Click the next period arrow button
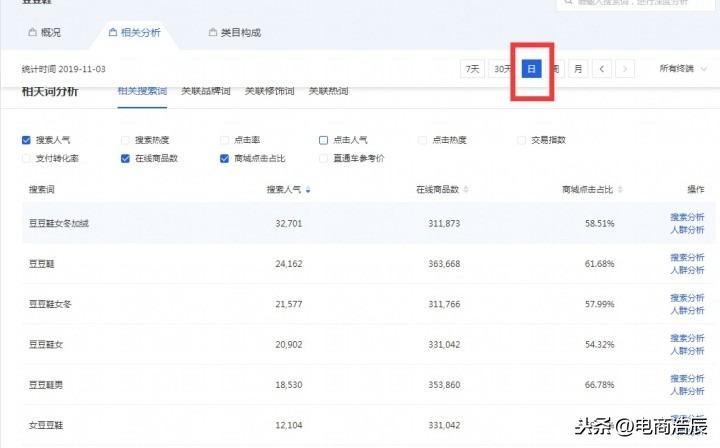Screen dimensions: 720x448 pyautogui.click(x=625, y=69)
